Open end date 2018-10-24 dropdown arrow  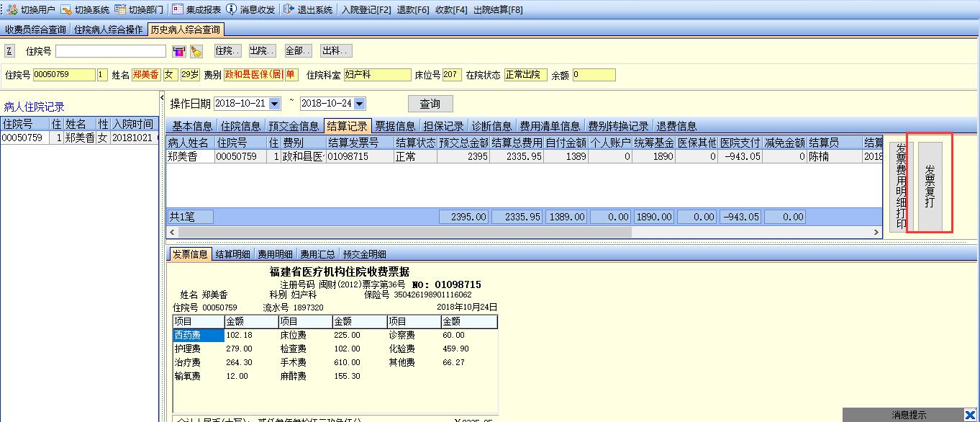360,104
